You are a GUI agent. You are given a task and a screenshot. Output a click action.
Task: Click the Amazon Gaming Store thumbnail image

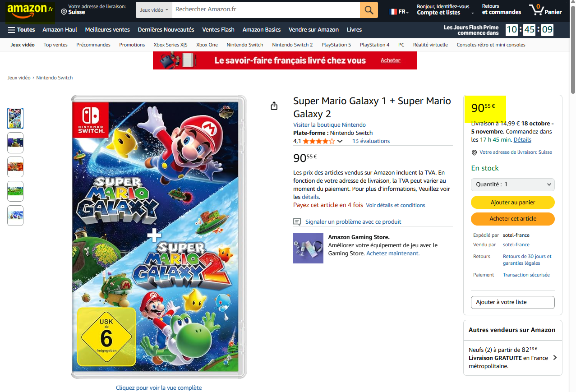pyautogui.click(x=308, y=248)
